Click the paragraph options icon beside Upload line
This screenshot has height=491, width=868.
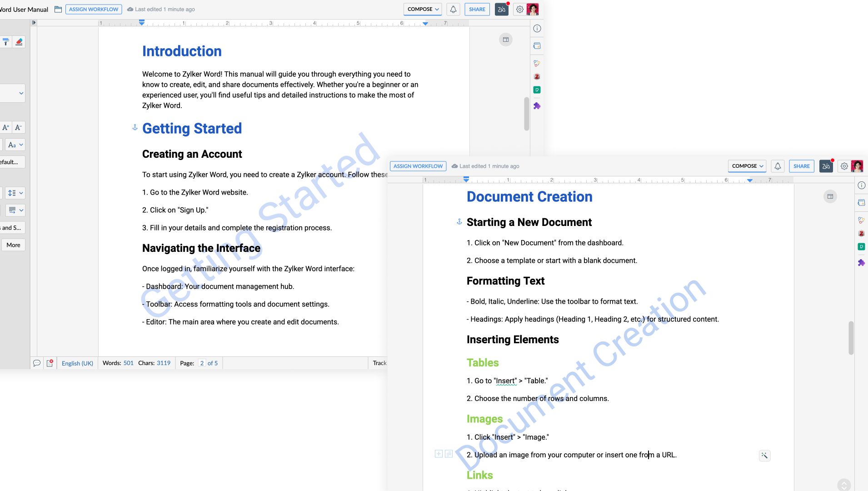tap(449, 454)
